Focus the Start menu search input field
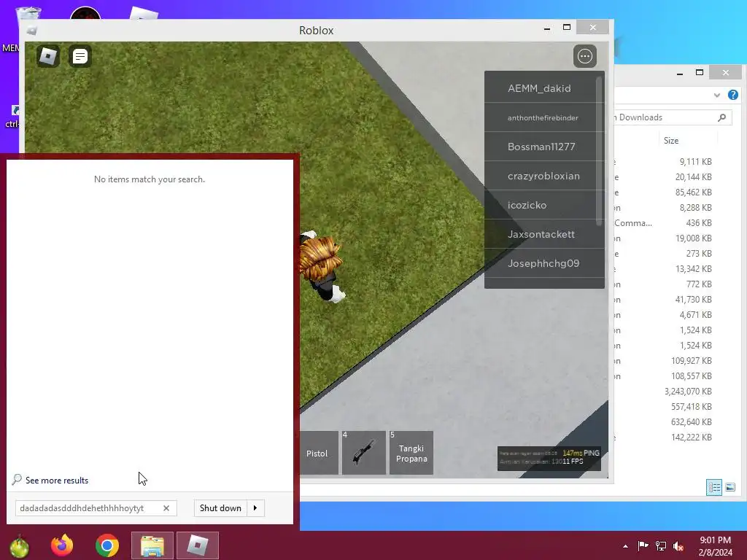Image resolution: width=747 pixels, height=560 pixels. (96, 508)
